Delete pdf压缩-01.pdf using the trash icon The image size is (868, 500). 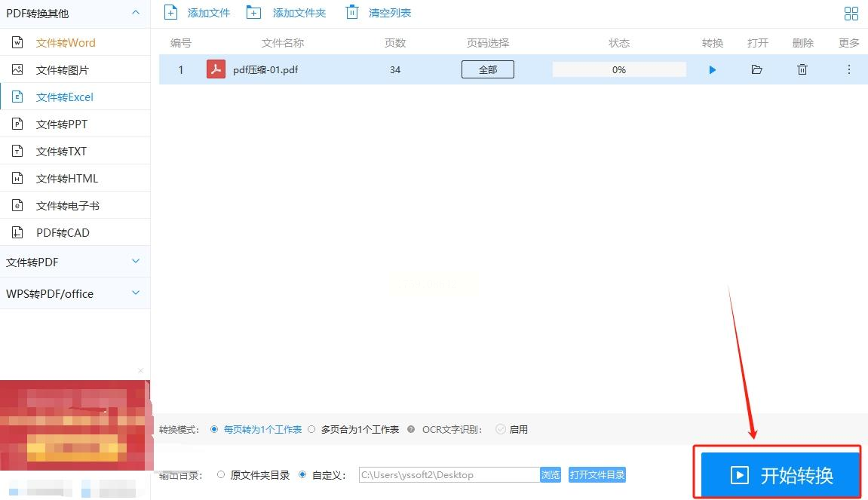click(x=802, y=70)
